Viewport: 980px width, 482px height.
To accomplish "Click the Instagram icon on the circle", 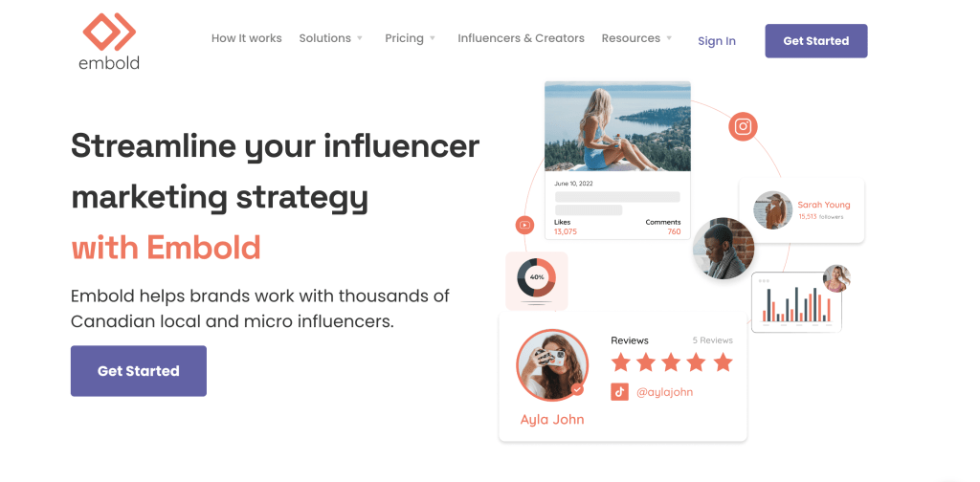I will click(743, 127).
